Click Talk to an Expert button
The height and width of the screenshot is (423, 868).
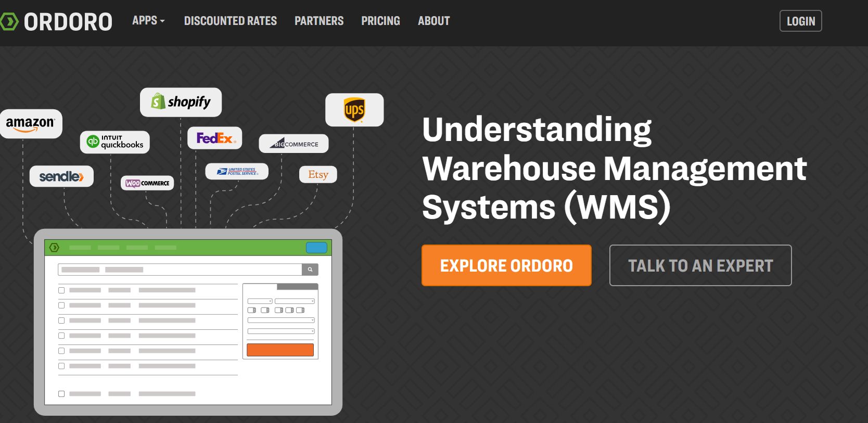click(700, 265)
